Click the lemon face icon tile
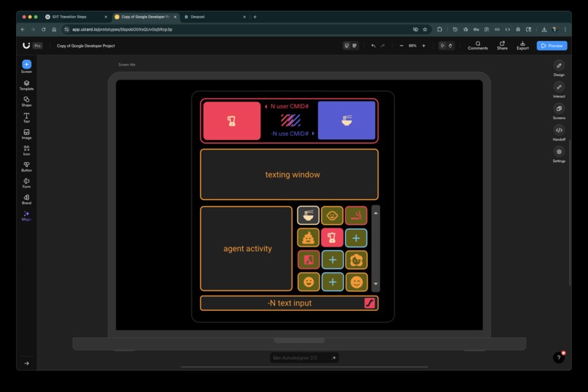Screen dimensions: 588x392 [x=332, y=215]
